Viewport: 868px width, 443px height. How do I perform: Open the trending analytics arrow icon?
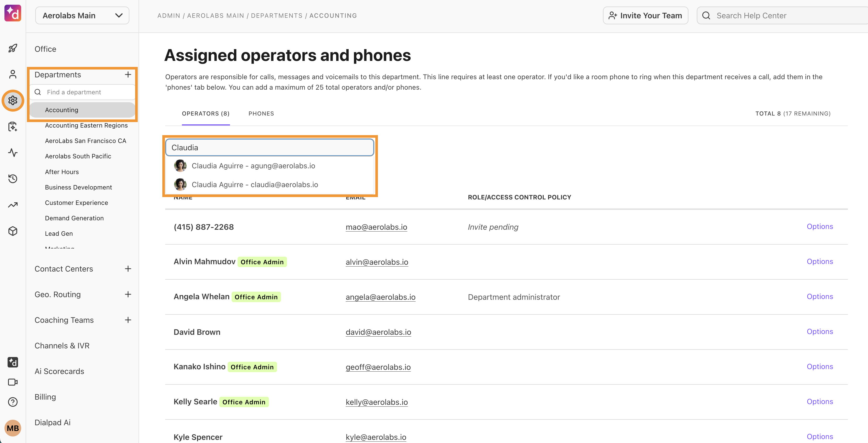pos(13,205)
